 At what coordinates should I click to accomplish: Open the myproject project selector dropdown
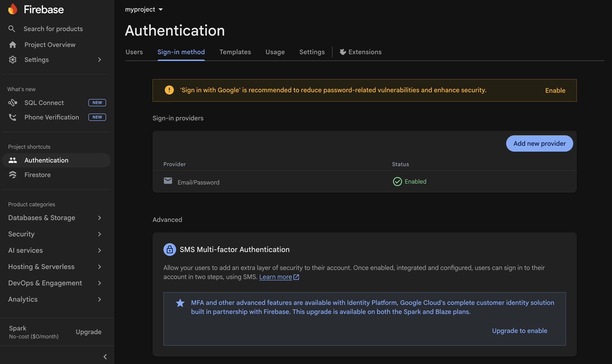(x=144, y=9)
